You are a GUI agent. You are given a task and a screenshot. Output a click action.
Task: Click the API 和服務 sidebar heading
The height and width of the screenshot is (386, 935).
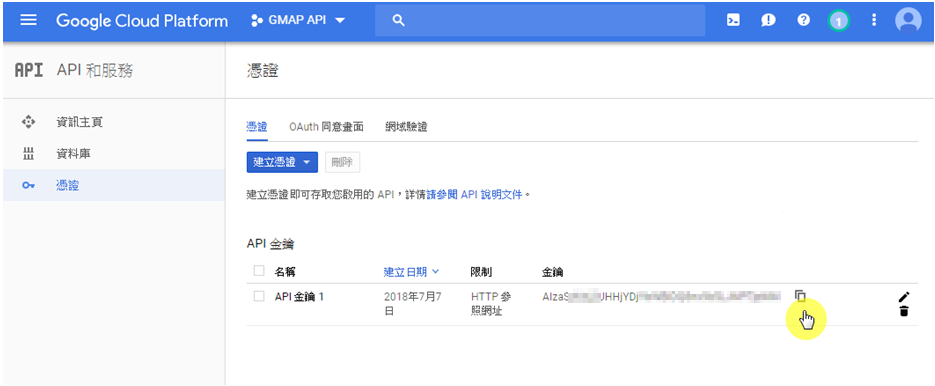click(95, 71)
